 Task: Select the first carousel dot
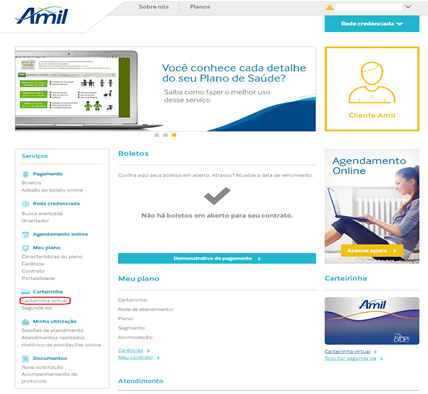tap(157, 135)
